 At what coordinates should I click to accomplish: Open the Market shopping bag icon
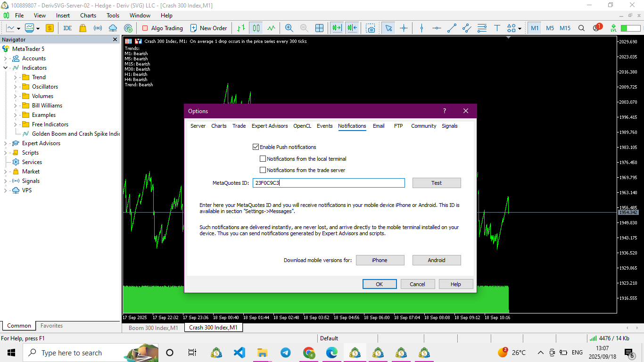83,28
